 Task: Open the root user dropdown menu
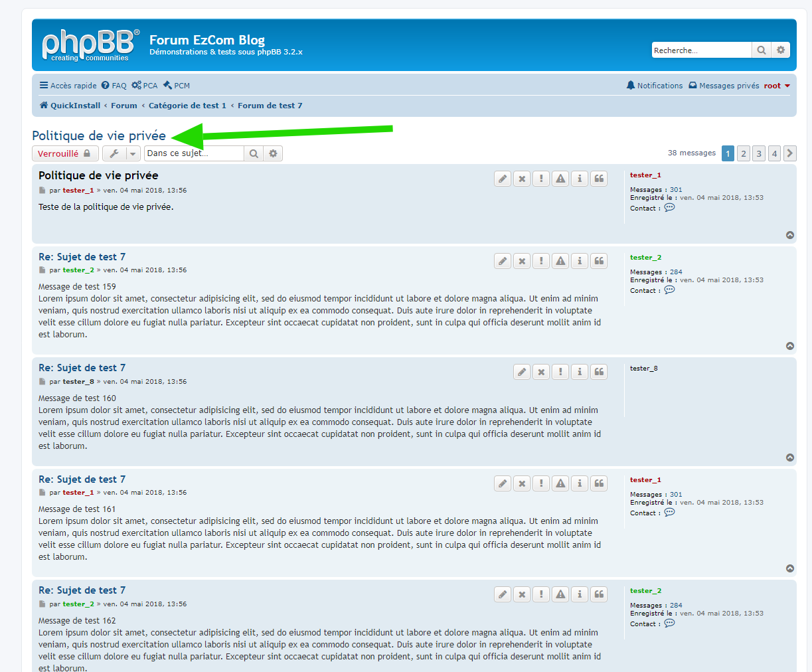[777, 86]
